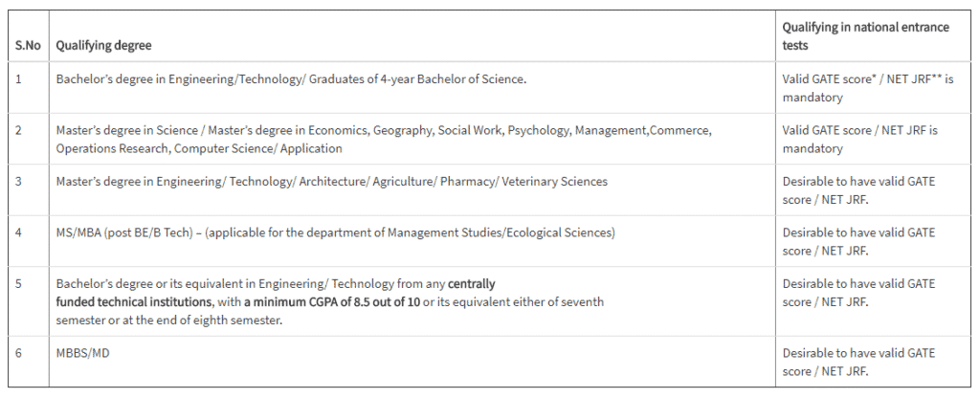Click the entrance test cell for MBBS/MD row
980x398 pixels.
click(858, 363)
